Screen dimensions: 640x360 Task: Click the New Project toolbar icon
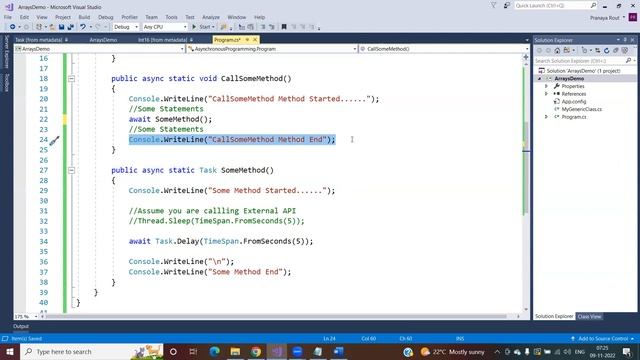coord(39,27)
